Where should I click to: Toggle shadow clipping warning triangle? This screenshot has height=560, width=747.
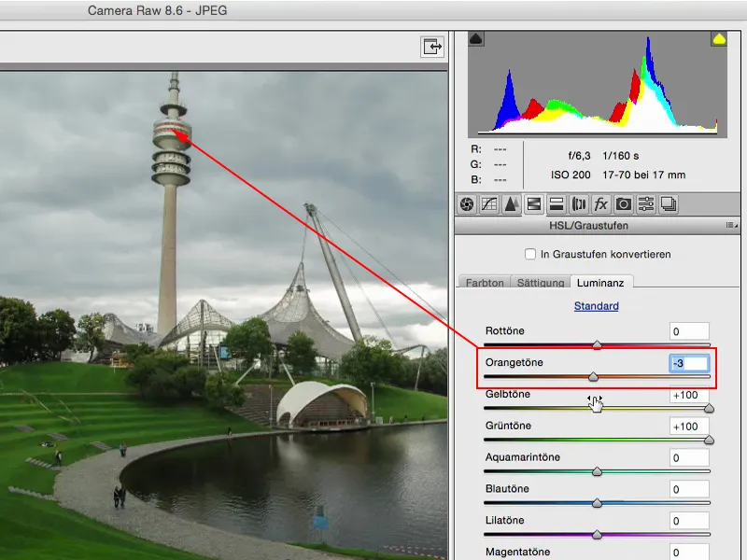point(476,38)
